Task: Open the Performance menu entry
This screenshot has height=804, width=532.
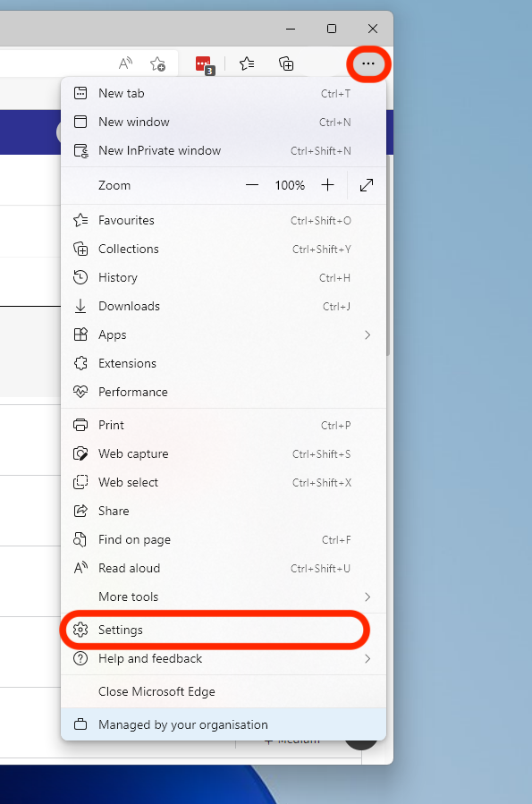Action: pos(224,393)
